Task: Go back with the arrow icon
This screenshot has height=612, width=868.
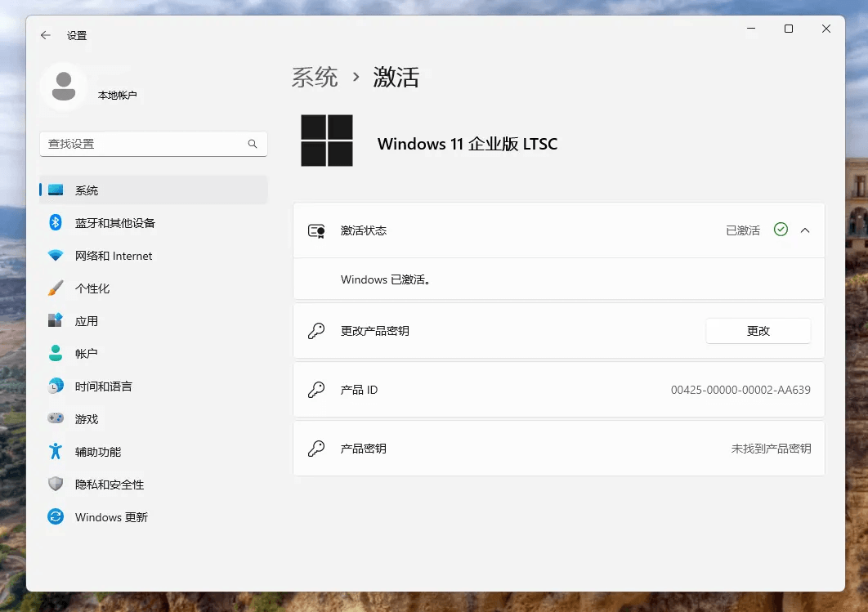Action: [46, 35]
